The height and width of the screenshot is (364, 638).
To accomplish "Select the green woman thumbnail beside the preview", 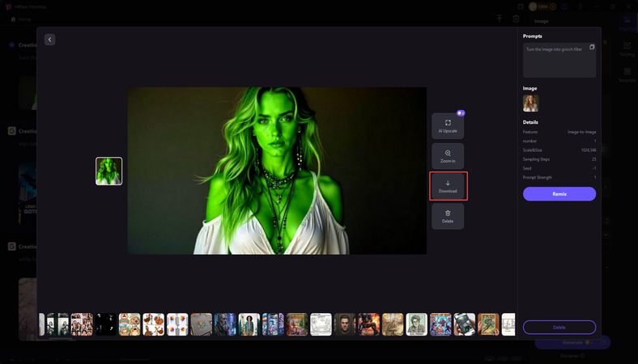I will pyautogui.click(x=108, y=171).
